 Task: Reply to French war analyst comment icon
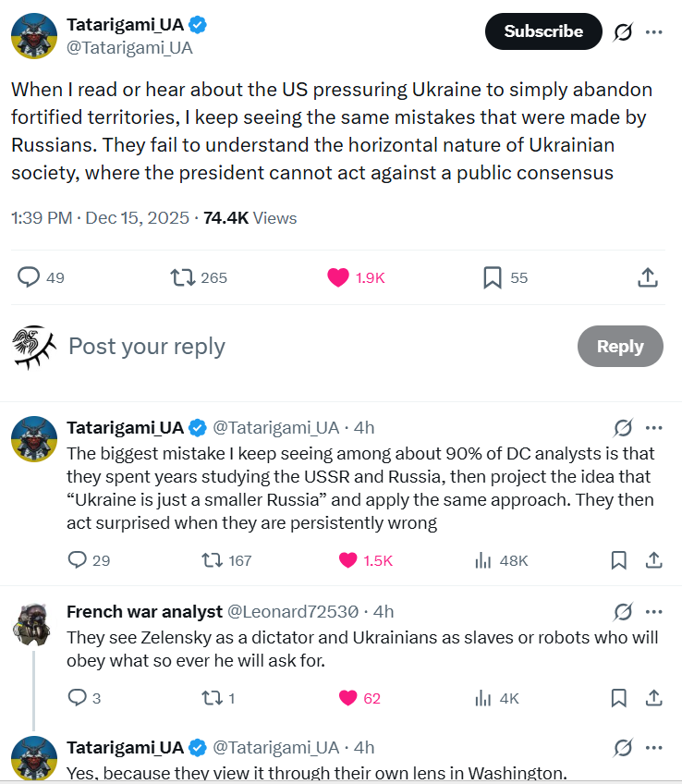(x=78, y=698)
